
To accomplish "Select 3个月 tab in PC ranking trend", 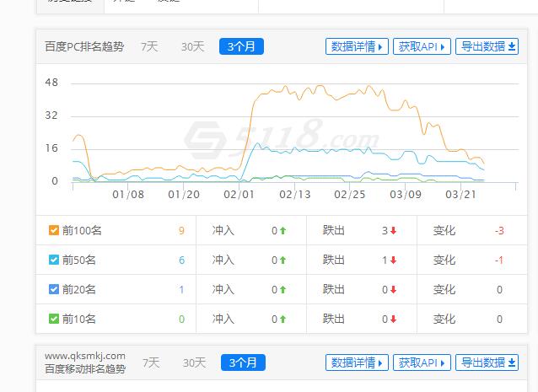I will pos(241,46).
